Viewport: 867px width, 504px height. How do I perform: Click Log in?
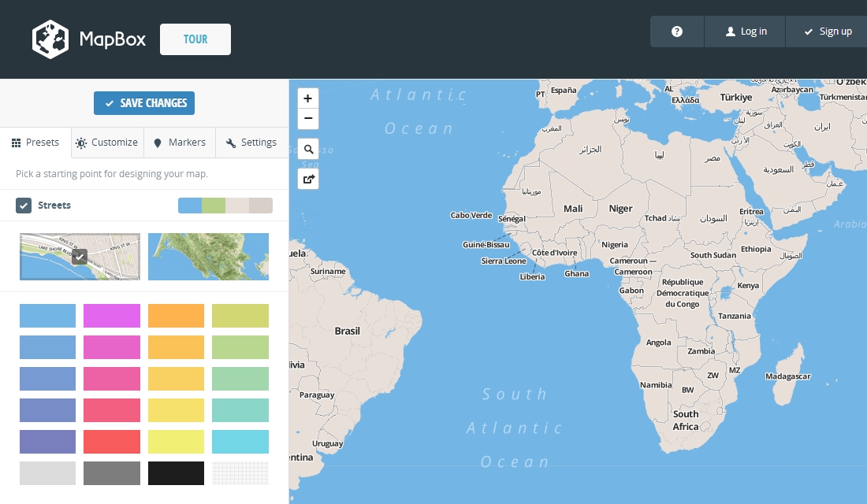pyautogui.click(x=746, y=31)
